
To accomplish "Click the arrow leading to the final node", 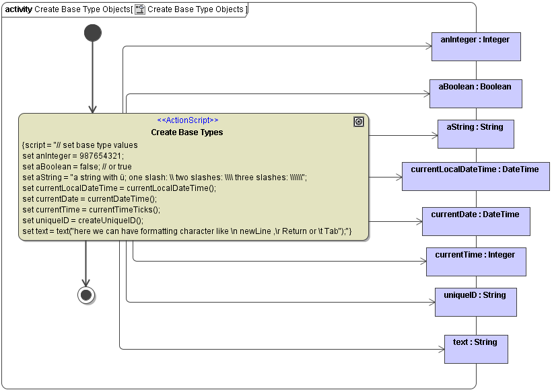I will [x=85, y=266].
